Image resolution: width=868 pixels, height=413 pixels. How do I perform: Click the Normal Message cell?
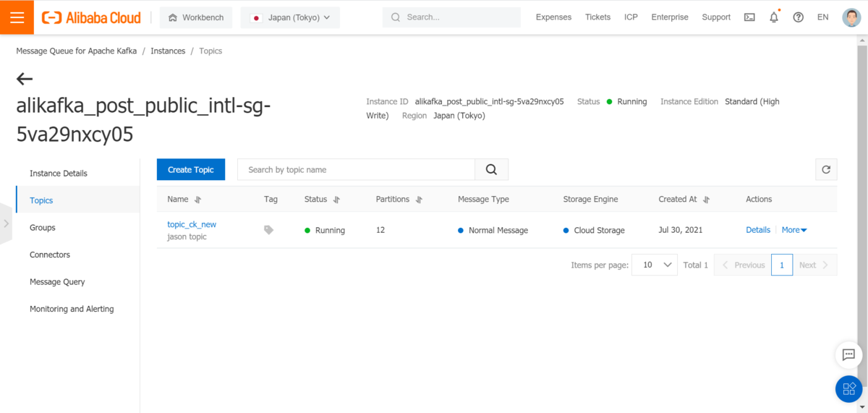(493, 230)
